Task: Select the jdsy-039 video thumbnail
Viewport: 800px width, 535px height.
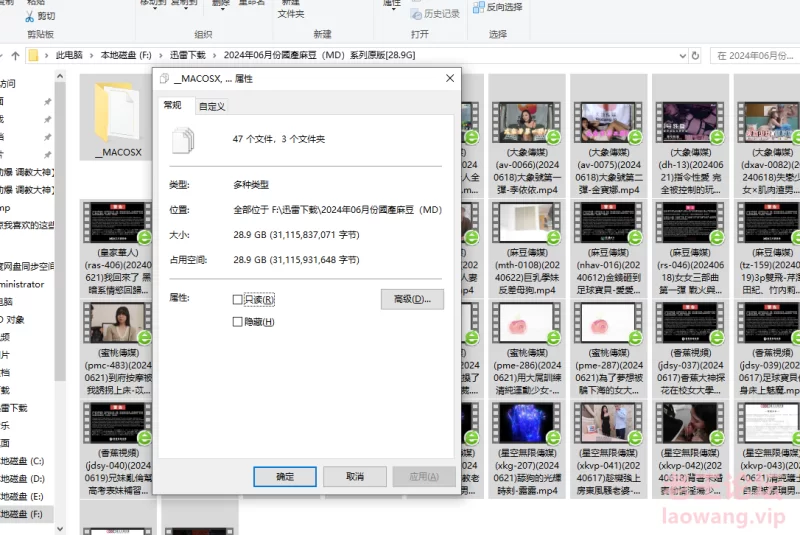Action: tap(769, 322)
